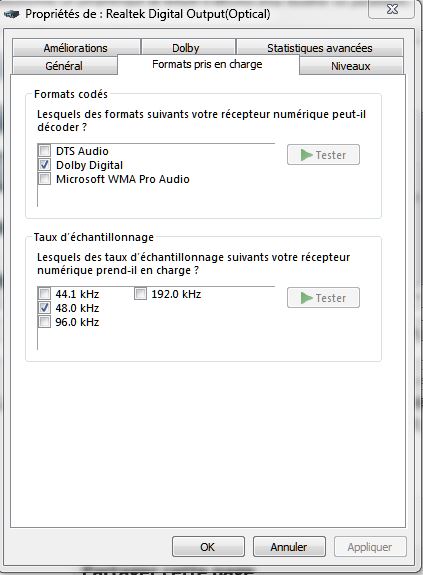423x575 pixels.
Task: Tick the 96.0 kHz checkbox
Action: coord(45,322)
